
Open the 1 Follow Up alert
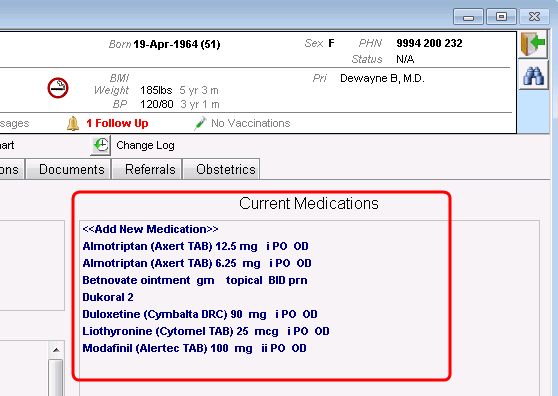(117, 123)
